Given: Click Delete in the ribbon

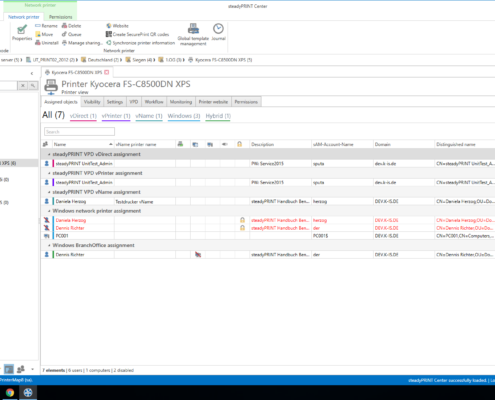Looking at the screenshot, I should [x=71, y=26].
